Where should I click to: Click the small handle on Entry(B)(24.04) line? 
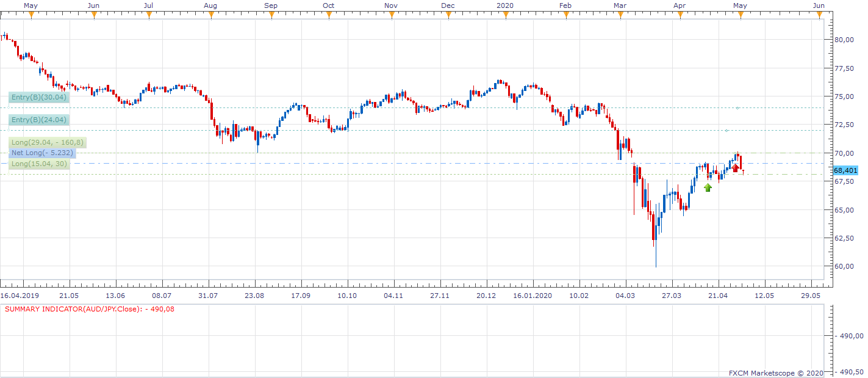pyautogui.click(x=726, y=130)
